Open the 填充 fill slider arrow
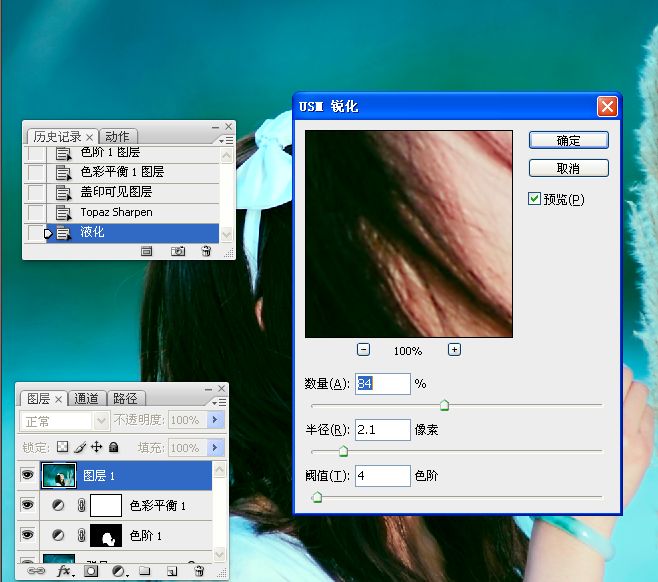 pos(215,448)
